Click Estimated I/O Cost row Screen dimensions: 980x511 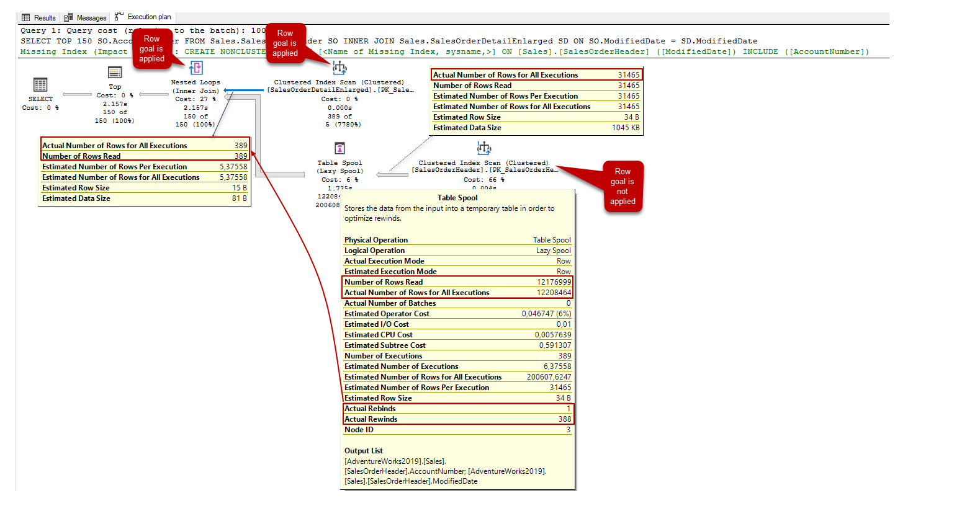tap(457, 324)
